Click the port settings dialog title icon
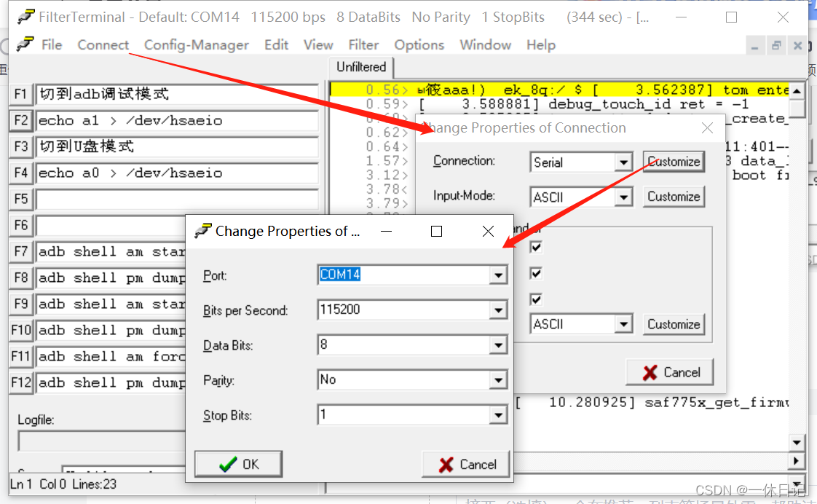This screenshot has width=817, height=504. (x=202, y=230)
